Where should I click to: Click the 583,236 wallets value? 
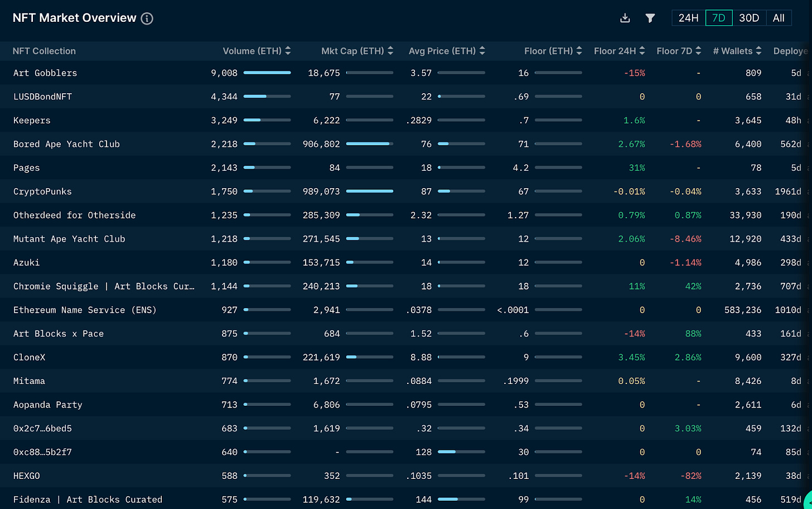(743, 310)
